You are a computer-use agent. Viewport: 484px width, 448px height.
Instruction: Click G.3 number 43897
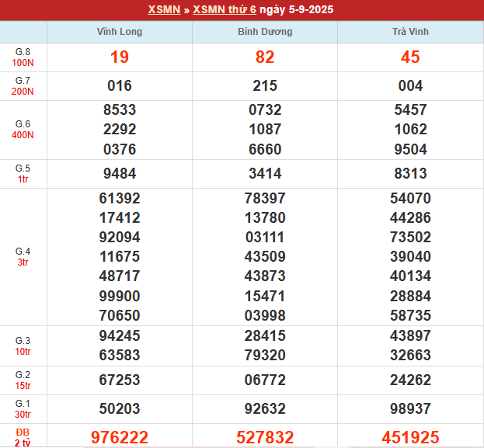[x=410, y=335]
